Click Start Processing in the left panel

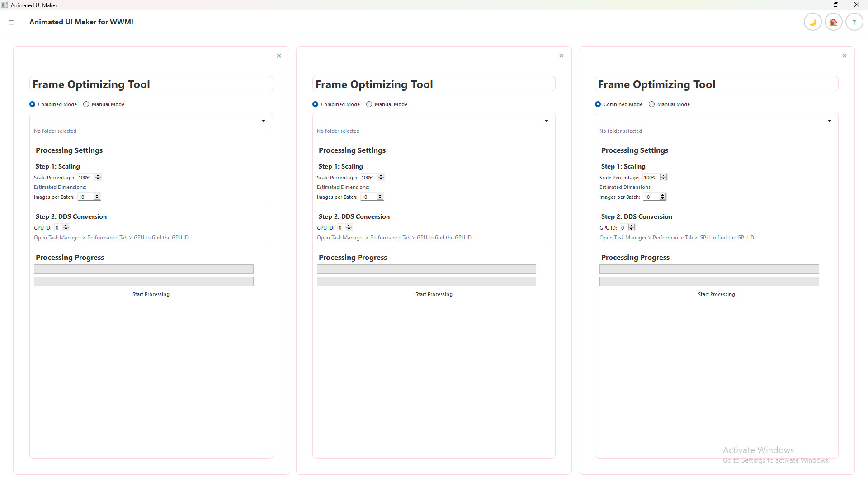(x=151, y=294)
